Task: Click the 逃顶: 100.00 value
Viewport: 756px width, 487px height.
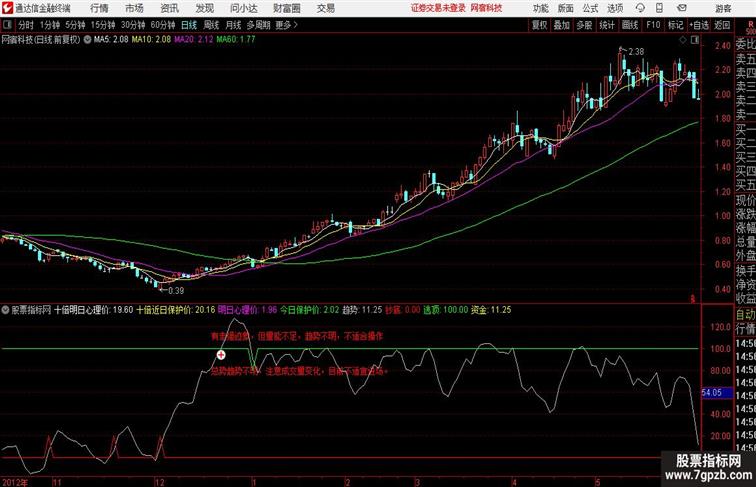Action: coord(446,310)
